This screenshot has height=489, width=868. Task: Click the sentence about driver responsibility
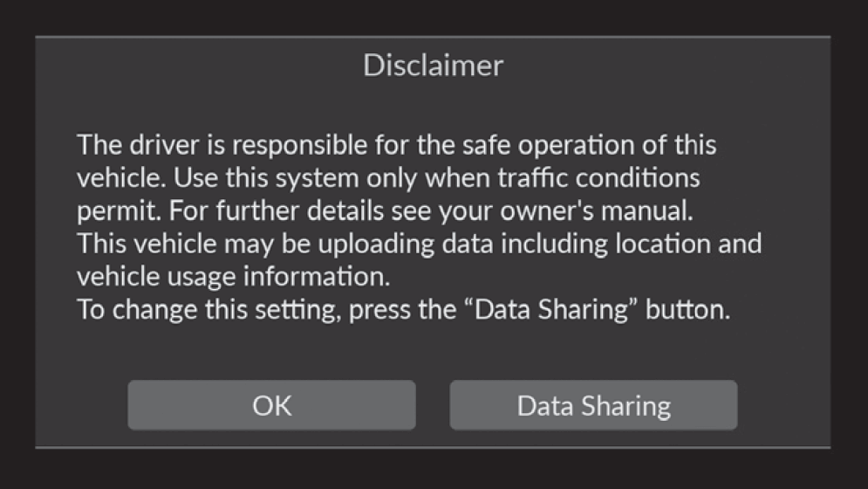click(x=397, y=145)
